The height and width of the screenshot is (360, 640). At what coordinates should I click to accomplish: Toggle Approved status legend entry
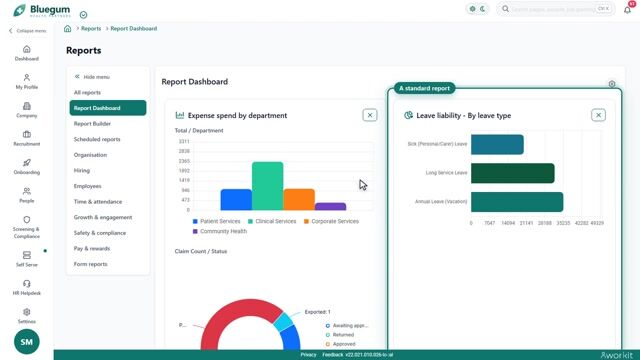[340, 344]
